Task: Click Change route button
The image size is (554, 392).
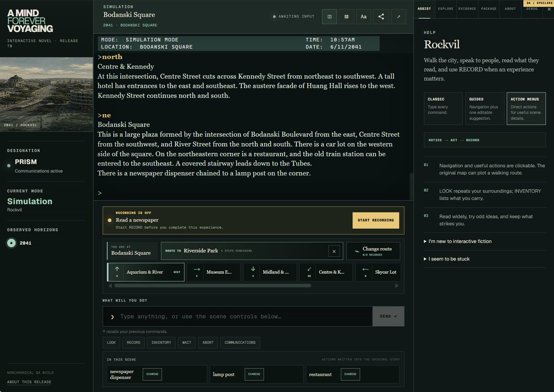Action: (x=373, y=251)
